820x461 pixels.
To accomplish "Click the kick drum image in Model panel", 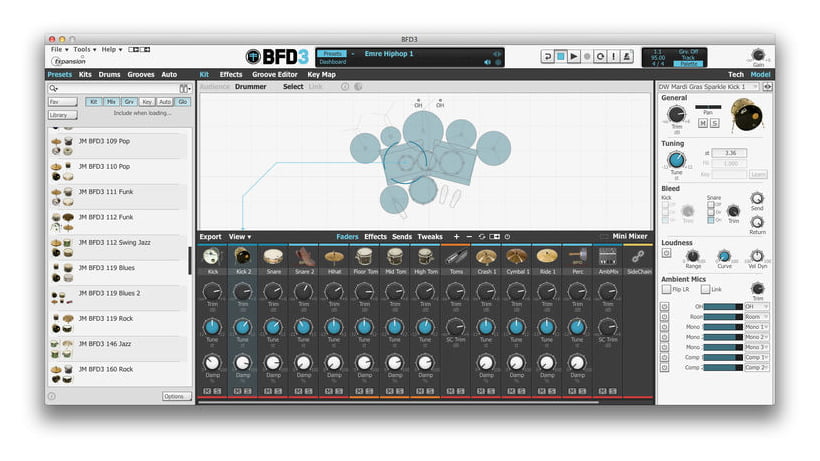I will (x=747, y=114).
